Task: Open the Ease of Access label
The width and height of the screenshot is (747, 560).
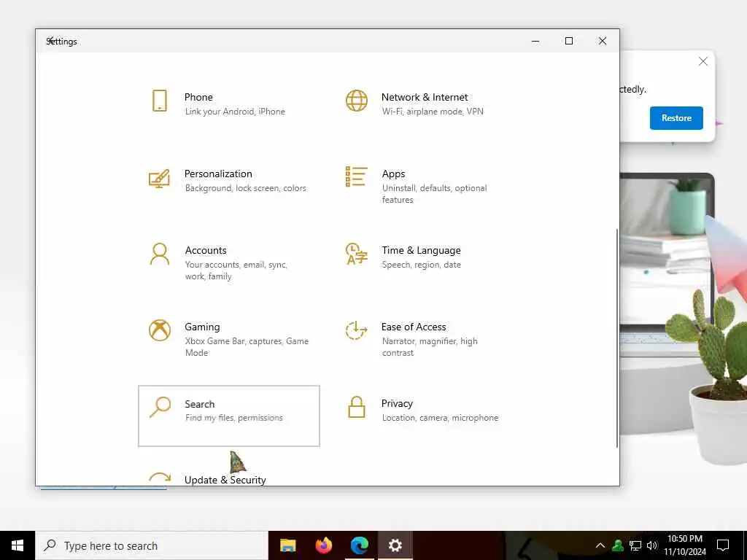Action: [414, 327]
